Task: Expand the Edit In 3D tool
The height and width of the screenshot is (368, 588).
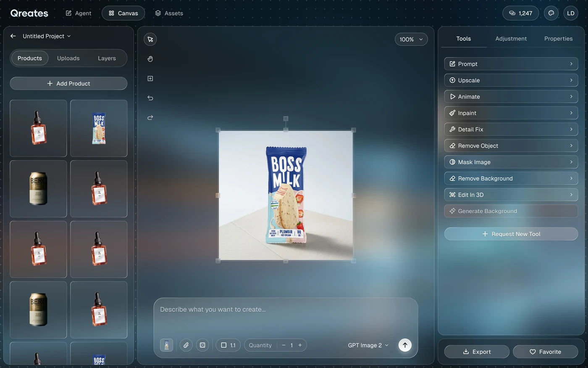Action: pyautogui.click(x=511, y=195)
